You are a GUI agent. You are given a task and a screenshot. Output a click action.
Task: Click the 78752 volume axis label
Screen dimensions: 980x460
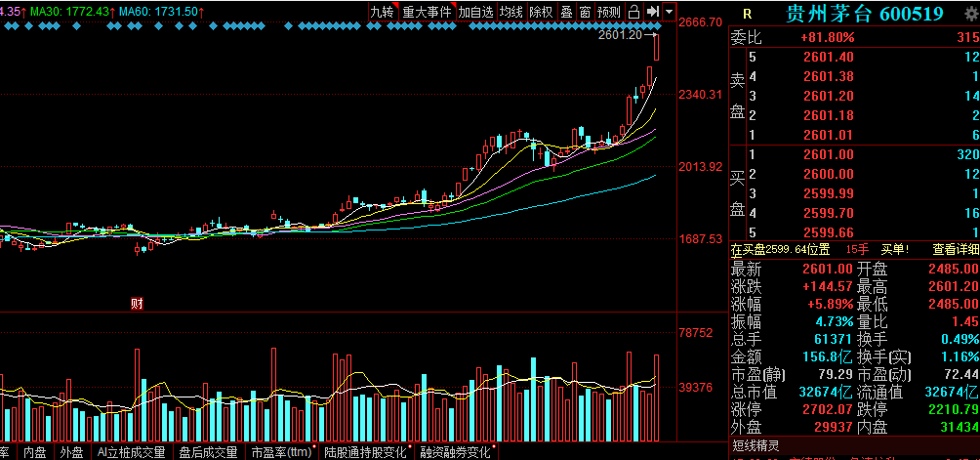[x=696, y=333]
